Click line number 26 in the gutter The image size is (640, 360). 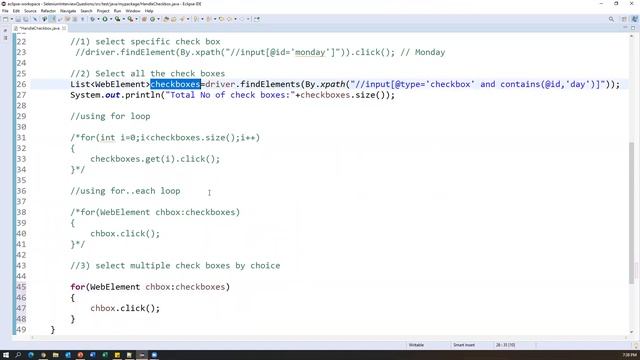pos(21,84)
